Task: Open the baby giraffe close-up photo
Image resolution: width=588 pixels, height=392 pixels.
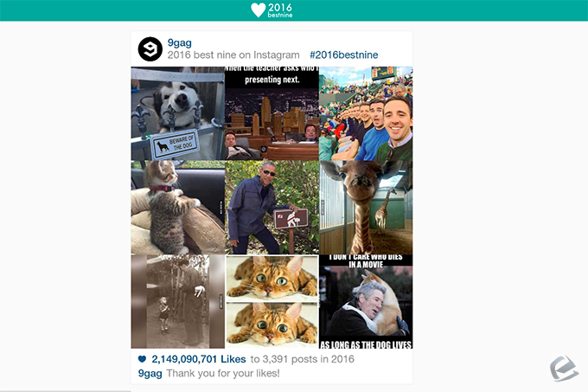Action: coord(366,208)
